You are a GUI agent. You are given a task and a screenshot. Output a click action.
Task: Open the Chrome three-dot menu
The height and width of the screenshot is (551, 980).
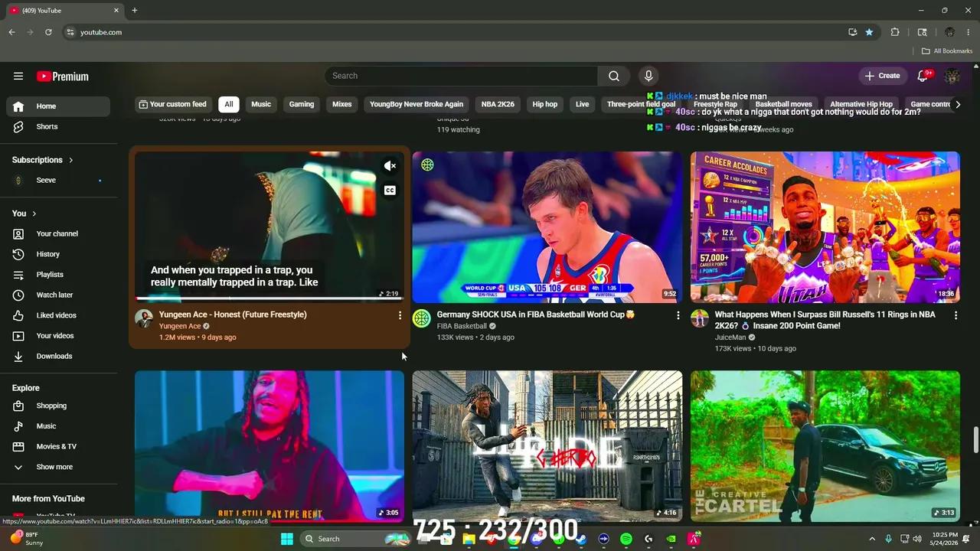[969, 32]
